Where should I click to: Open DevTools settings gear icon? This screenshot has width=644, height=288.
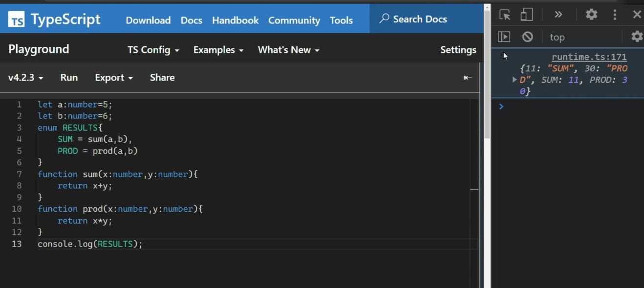(591, 15)
